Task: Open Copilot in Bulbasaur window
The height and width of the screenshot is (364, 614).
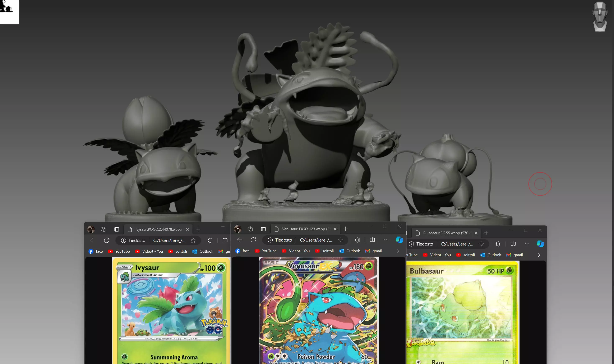Action: (540, 244)
